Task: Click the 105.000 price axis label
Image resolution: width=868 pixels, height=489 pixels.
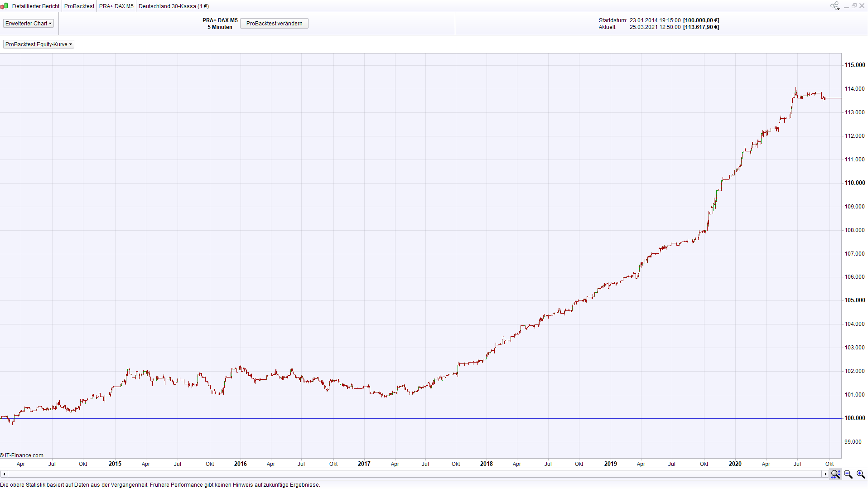Action: [x=854, y=300]
